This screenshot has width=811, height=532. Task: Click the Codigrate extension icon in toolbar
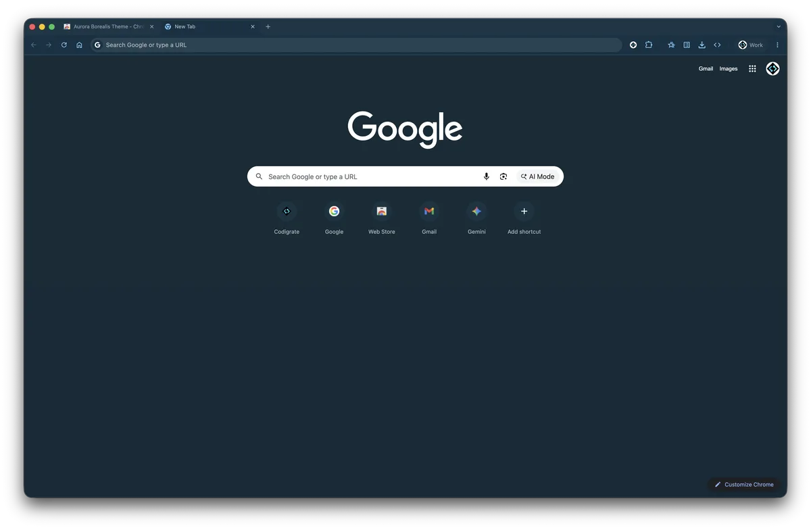(x=633, y=45)
